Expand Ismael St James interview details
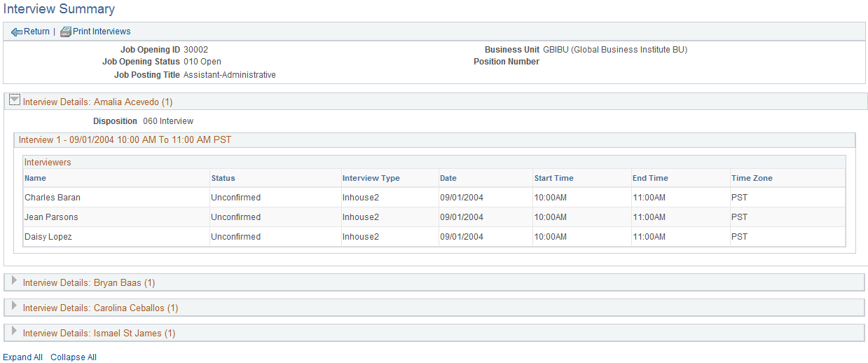The height and width of the screenshot is (363, 868). pos(14,331)
